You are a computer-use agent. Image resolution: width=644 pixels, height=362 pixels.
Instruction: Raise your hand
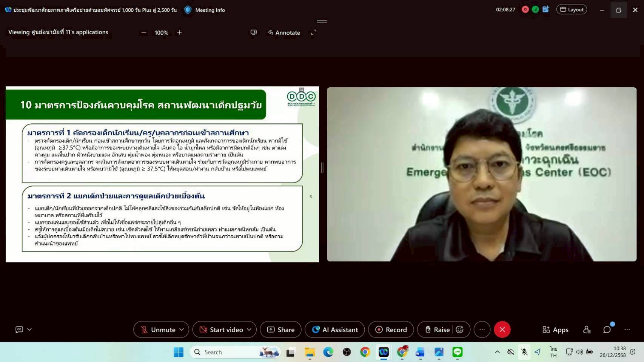437,330
